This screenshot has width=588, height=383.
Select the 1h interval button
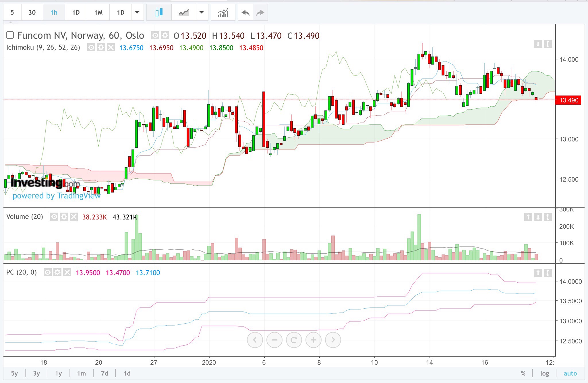click(54, 12)
